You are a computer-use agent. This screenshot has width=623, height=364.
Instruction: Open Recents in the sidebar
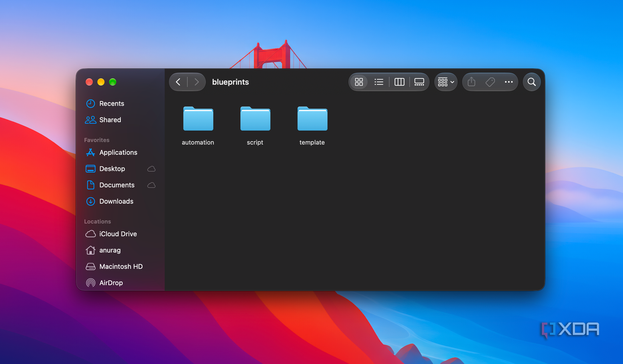[121, 103]
